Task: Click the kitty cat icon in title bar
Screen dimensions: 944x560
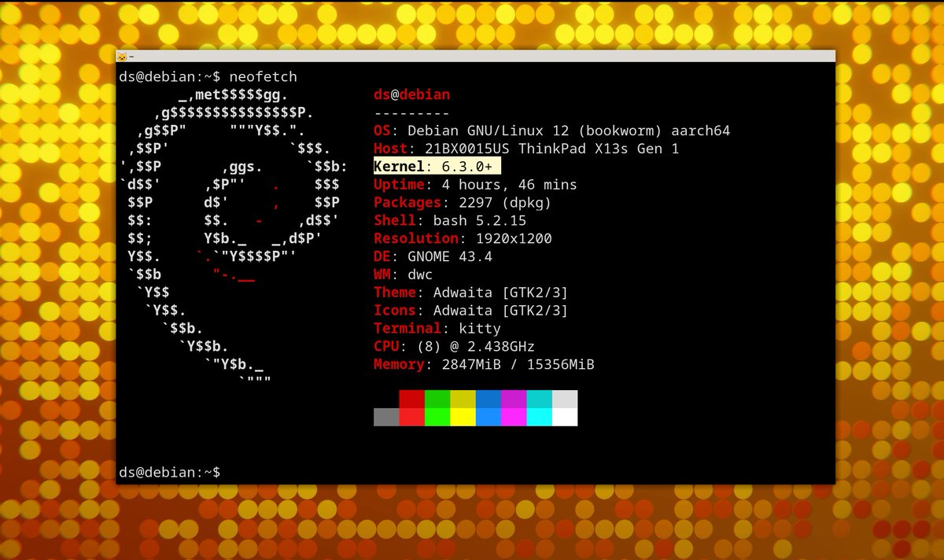Action: pos(122,57)
